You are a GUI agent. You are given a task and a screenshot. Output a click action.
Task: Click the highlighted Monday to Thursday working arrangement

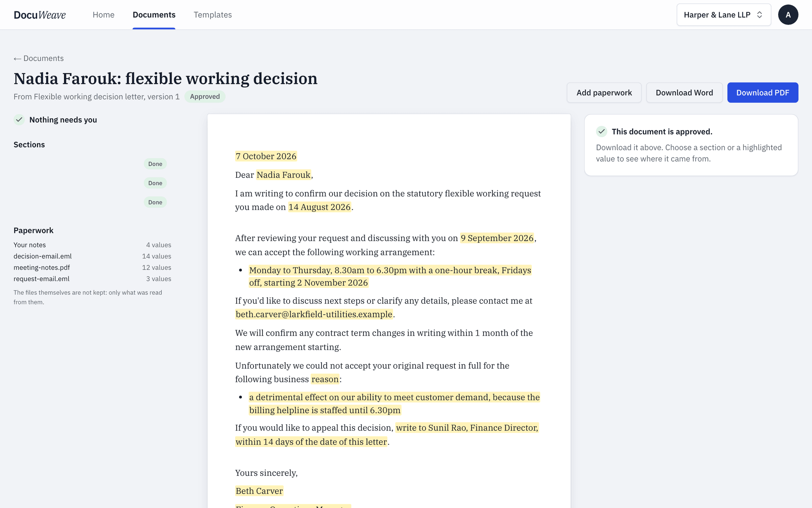[390, 276]
